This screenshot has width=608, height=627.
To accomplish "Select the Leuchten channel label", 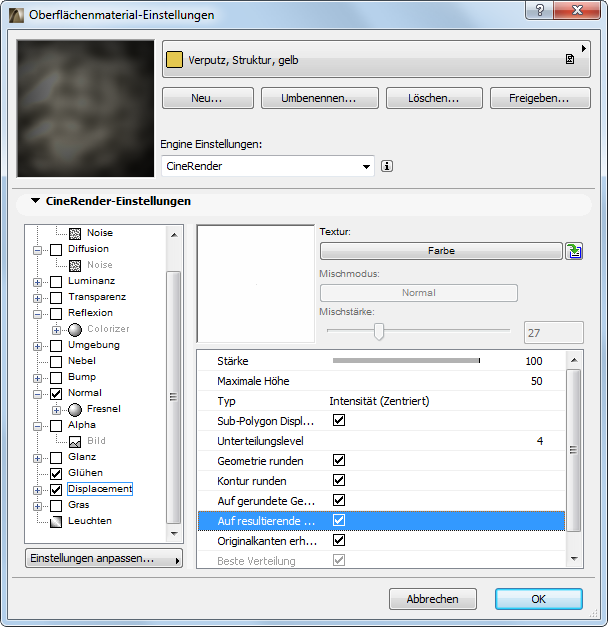I will tap(90, 521).
